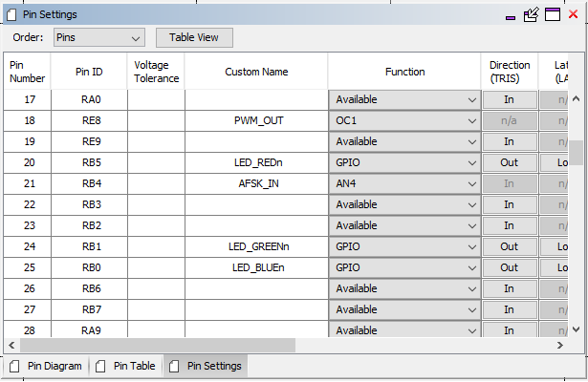Close the Pin Settings panel

tap(573, 14)
